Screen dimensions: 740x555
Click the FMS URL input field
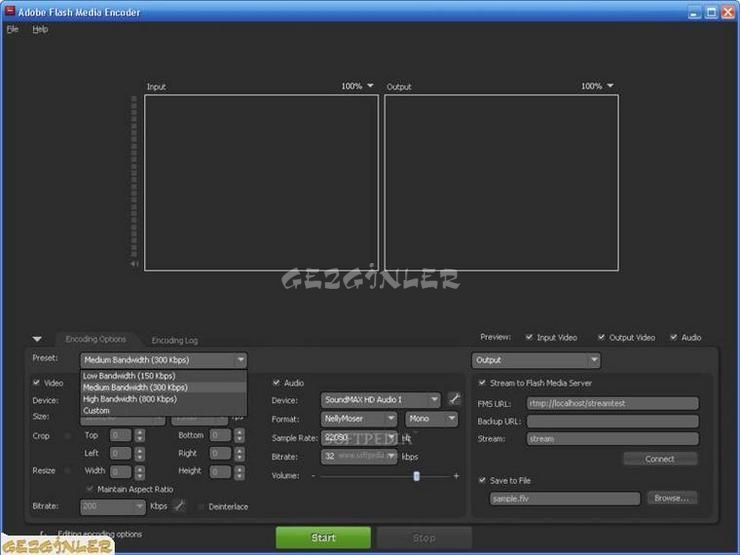(x=613, y=403)
